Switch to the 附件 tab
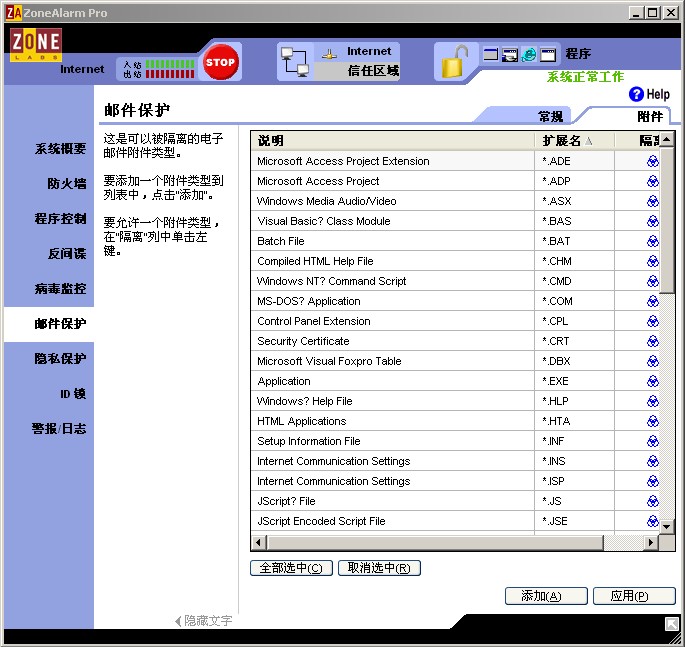The width and height of the screenshot is (685, 647). (x=650, y=117)
